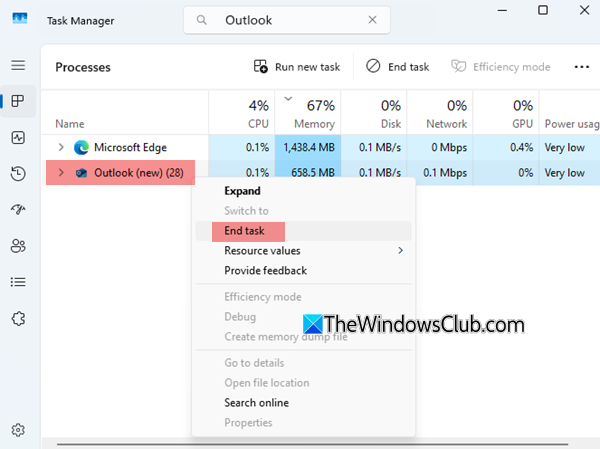
Task: Expand the Microsoft Edge process group
Action: click(x=60, y=147)
